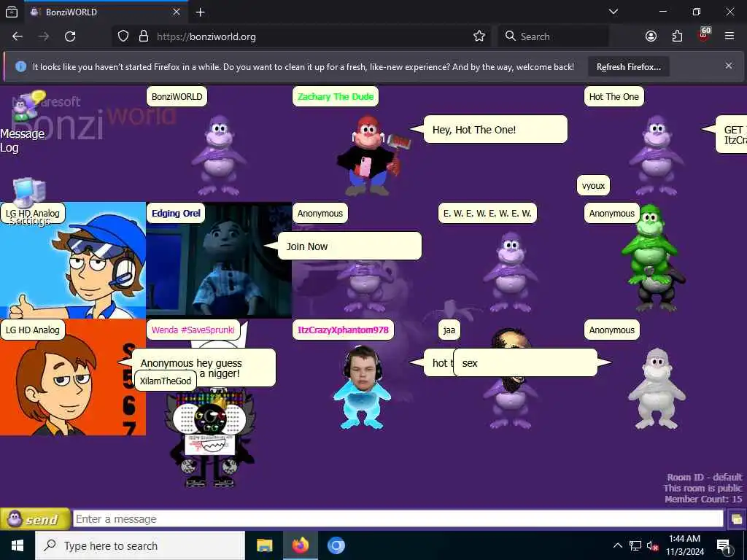Click the Zachary The Dude name tag
The width and height of the screenshot is (747, 560).
(x=336, y=97)
